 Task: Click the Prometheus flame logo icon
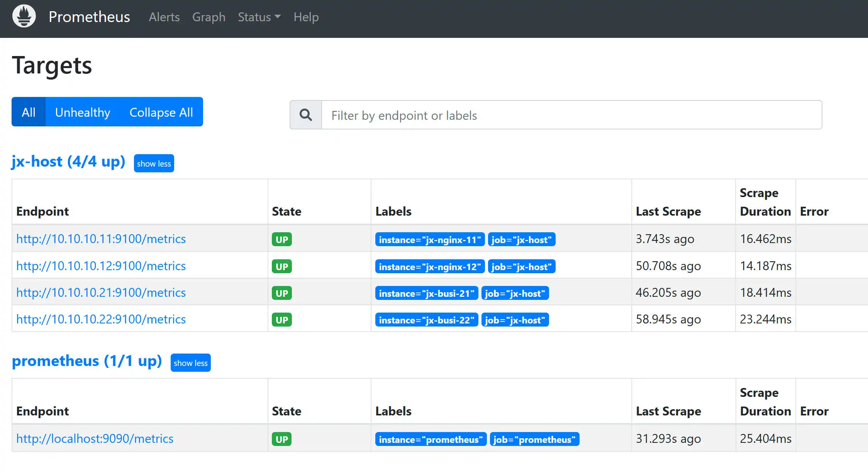click(x=24, y=16)
